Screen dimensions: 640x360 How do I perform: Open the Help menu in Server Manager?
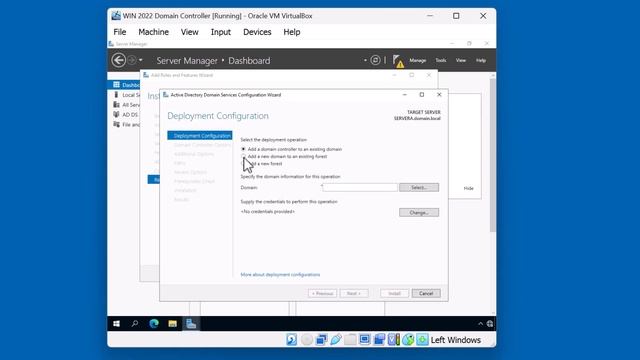(x=481, y=60)
